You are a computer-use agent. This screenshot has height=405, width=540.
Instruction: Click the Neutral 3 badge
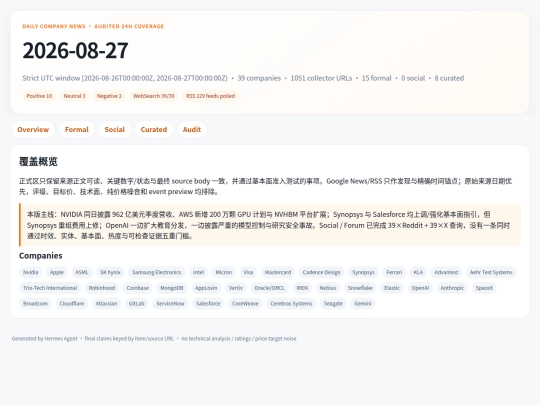[74, 96]
